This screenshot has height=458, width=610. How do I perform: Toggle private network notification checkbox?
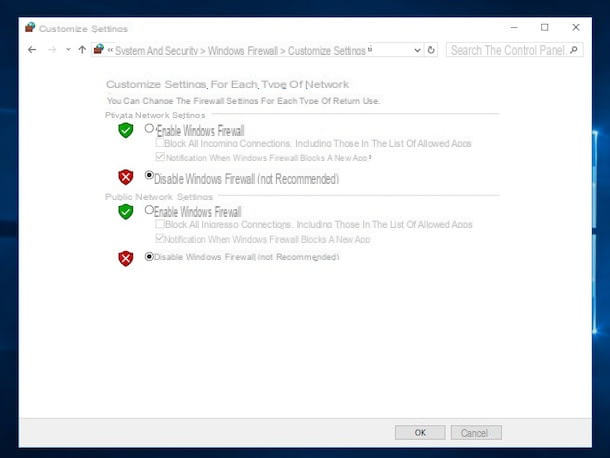160,157
